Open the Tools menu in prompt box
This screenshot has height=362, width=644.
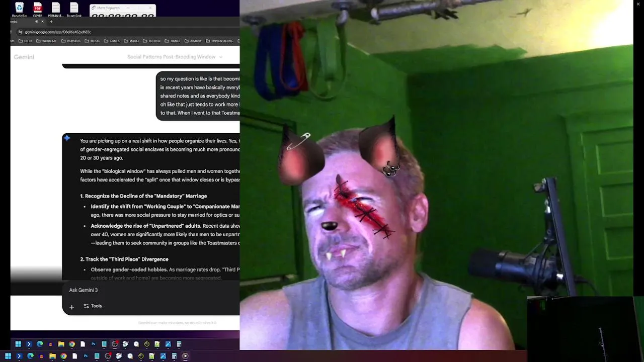coord(93,306)
